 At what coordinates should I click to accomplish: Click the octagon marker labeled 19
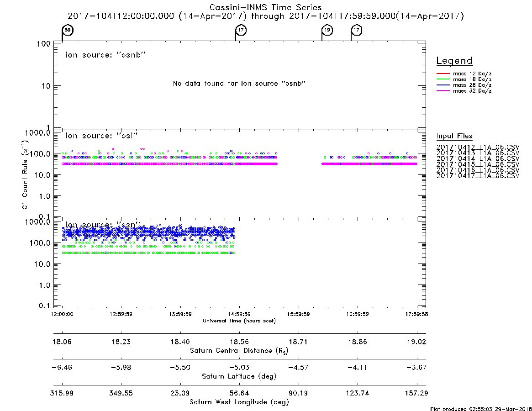tap(327, 30)
